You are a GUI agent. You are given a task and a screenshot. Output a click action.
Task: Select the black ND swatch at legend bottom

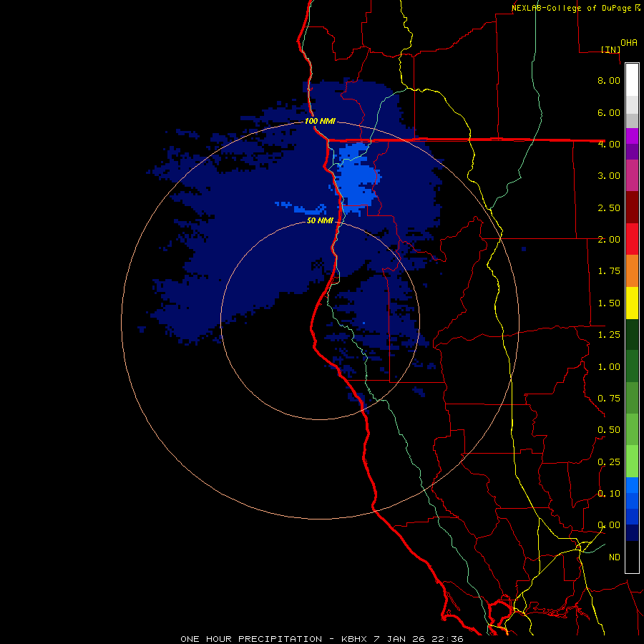point(632,557)
